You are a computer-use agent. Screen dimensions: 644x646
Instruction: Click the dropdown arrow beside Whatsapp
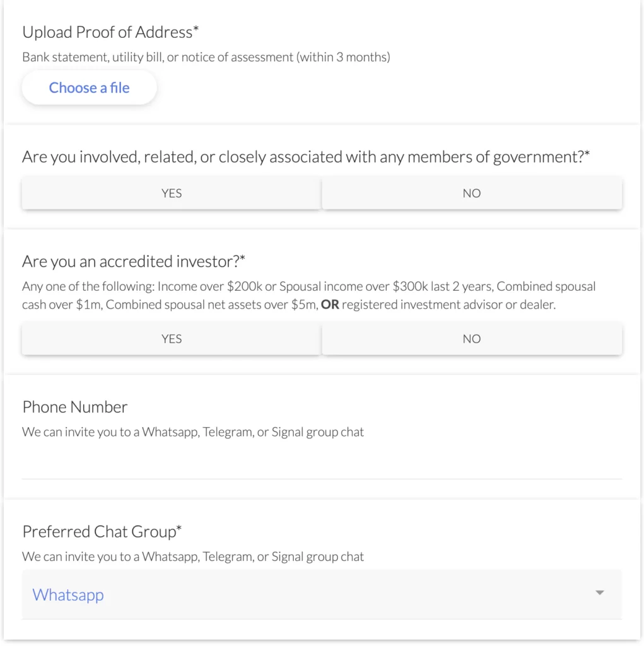(x=599, y=593)
